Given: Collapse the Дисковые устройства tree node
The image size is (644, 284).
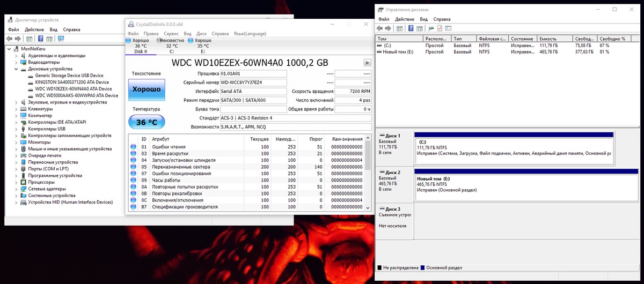Looking at the screenshot, I should coord(16,69).
